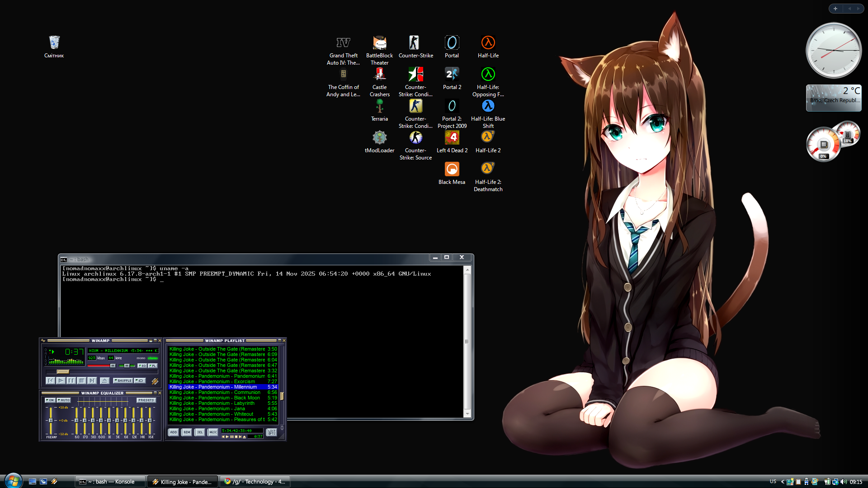Pause playback in the Winamp main window
Image resolution: width=868 pixels, height=488 pixels.
(71, 380)
